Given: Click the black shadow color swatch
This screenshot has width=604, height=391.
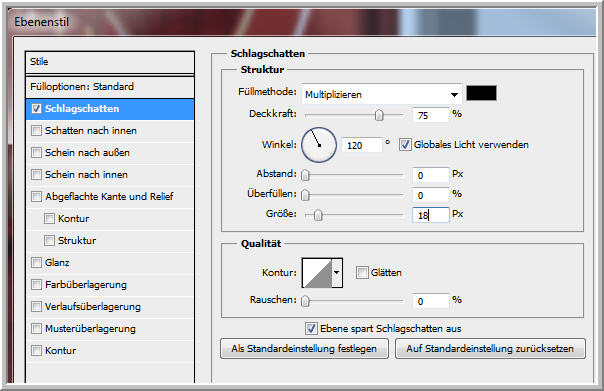Looking at the screenshot, I should coord(481,94).
